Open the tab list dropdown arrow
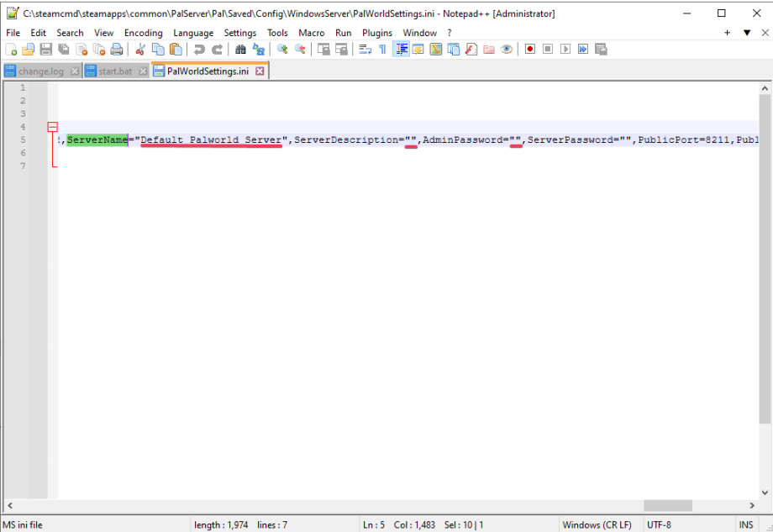 (x=747, y=32)
